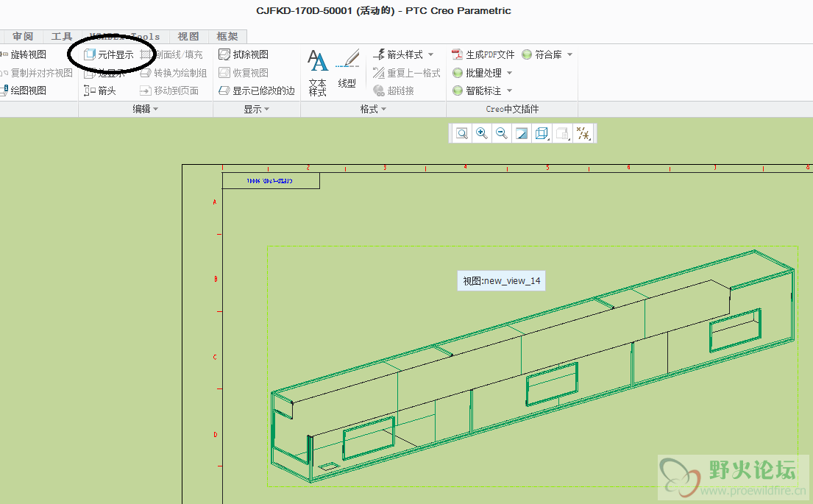Switch to the 框架 framework tab
Viewport: 813px width, 504px height.
pos(227,36)
